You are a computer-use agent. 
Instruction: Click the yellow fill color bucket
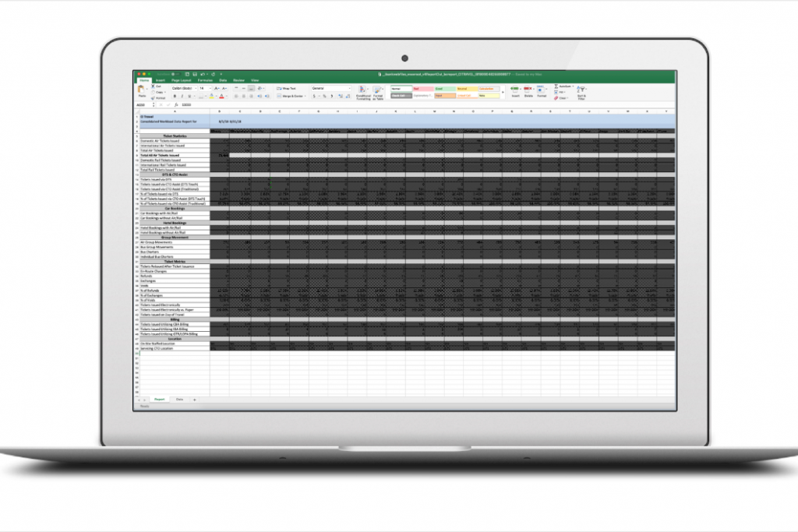(212, 96)
